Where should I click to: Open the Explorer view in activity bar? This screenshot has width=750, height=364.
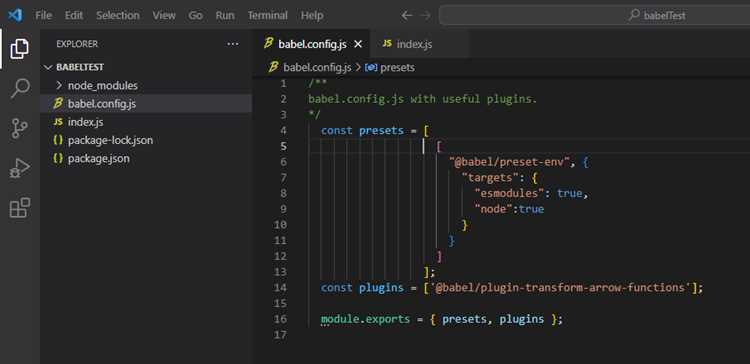coord(20,49)
